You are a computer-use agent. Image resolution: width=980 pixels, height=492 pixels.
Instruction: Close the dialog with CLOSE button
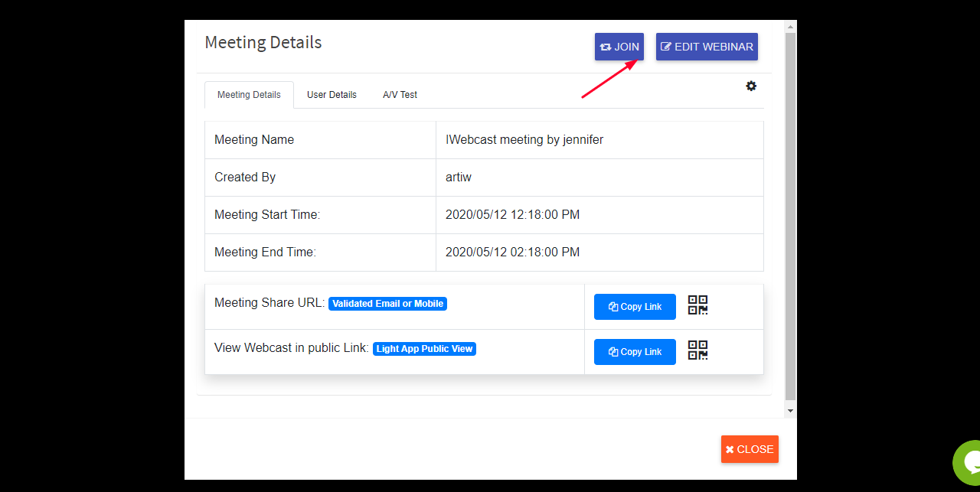tap(750, 449)
